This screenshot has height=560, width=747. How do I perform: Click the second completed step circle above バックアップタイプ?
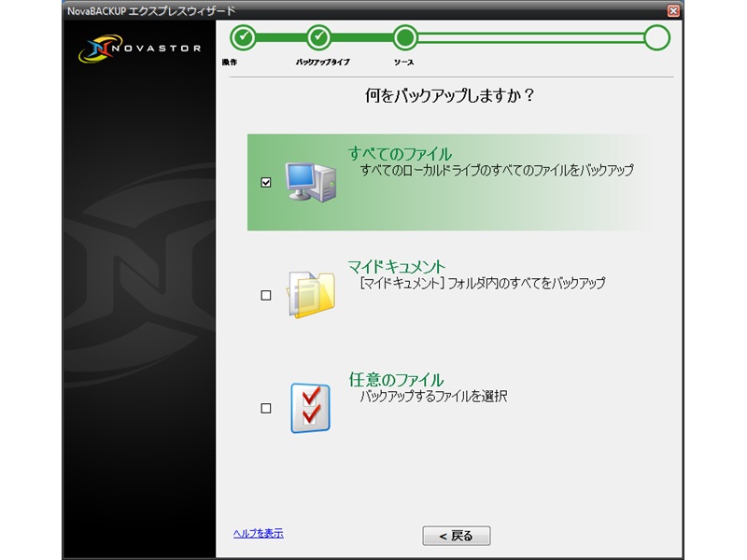pyautogui.click(x=319, y=37)
